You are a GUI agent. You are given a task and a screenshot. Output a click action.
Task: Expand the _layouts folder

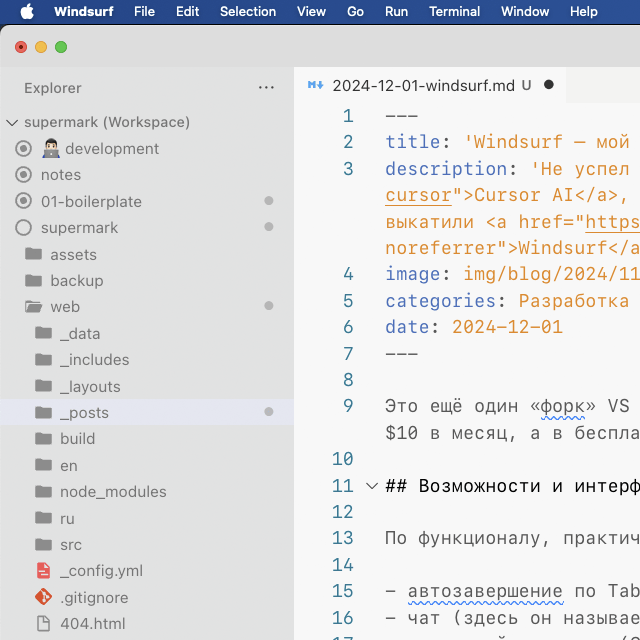[x=147, y=386]
